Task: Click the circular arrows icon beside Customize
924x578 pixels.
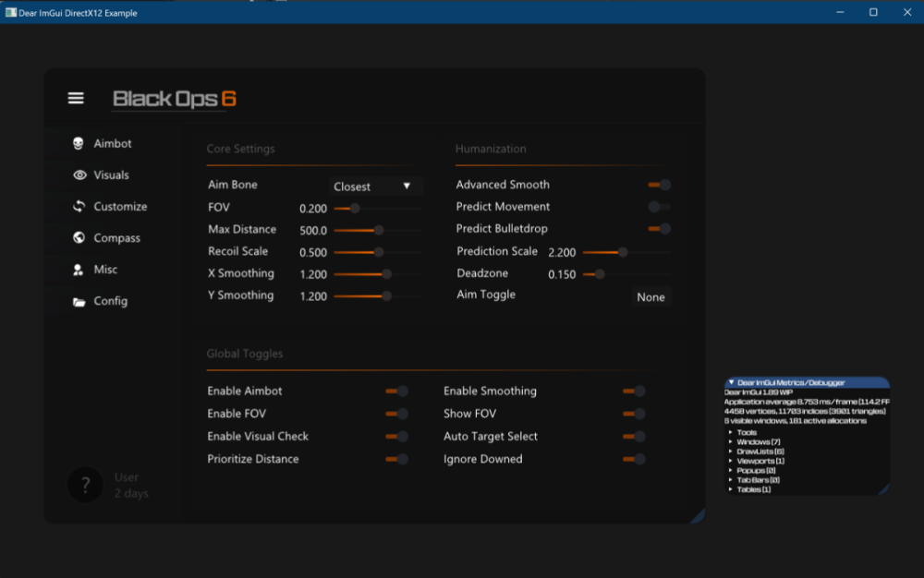Action: click(x=79, y=207)
